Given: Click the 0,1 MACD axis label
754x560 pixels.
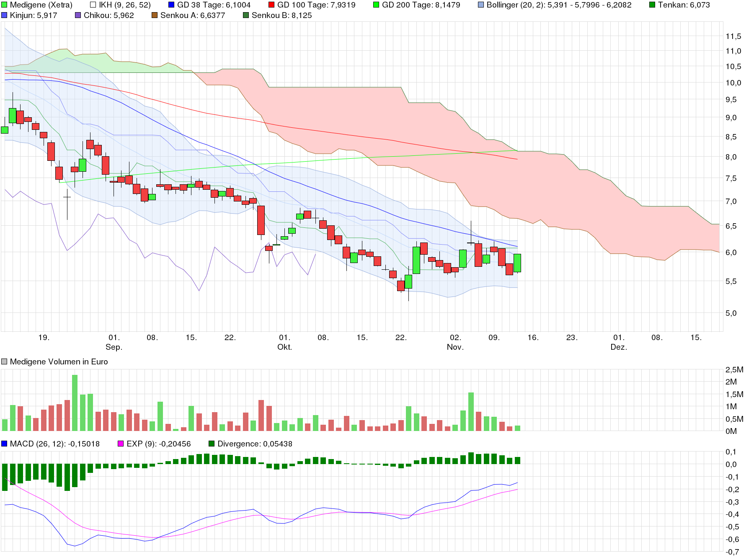Looking at the screenshot, I should [x=731, y=452].
